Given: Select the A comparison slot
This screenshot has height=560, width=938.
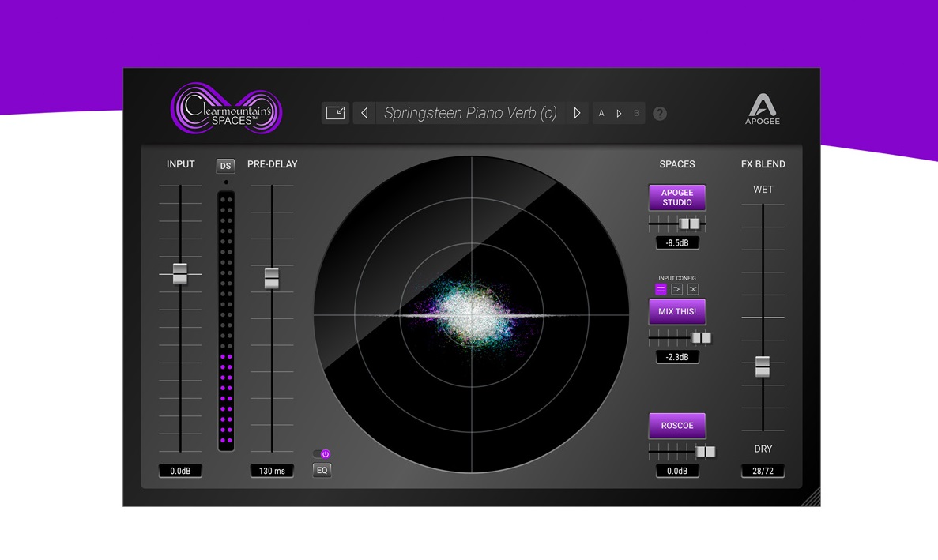Looking at the screenshot, I should tap(601, 114).
